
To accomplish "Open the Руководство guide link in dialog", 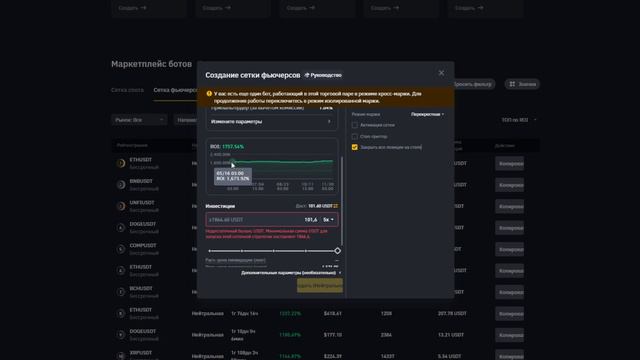I will 323,75.
